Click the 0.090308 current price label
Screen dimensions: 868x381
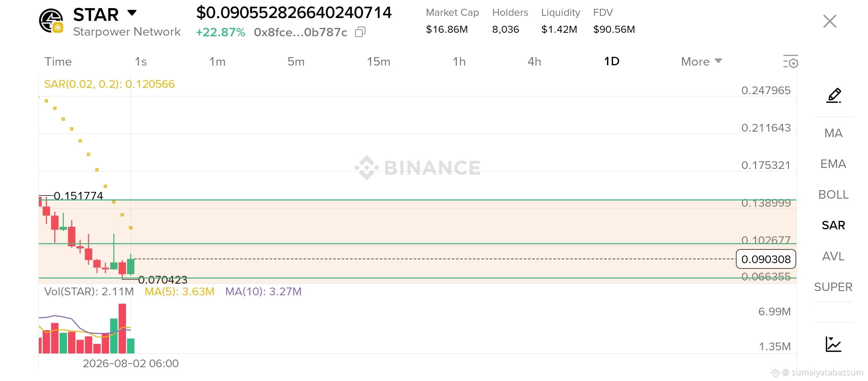click(x=766, y=259)
